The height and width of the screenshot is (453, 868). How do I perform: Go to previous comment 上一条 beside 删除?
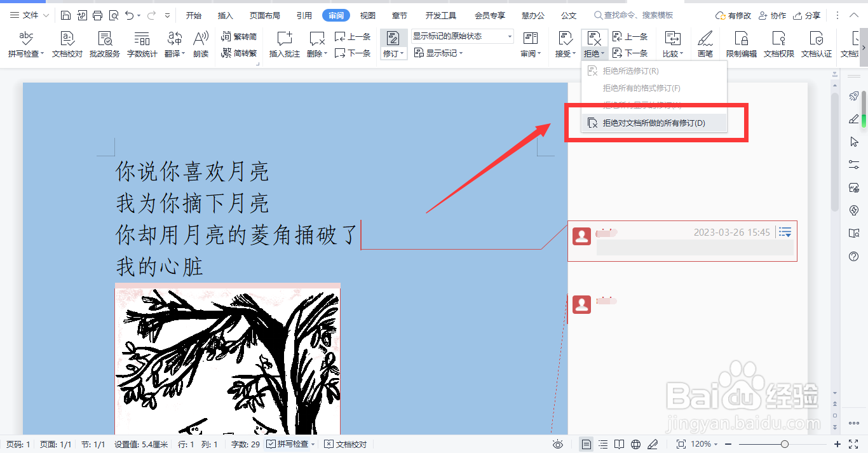click(353, 37)
